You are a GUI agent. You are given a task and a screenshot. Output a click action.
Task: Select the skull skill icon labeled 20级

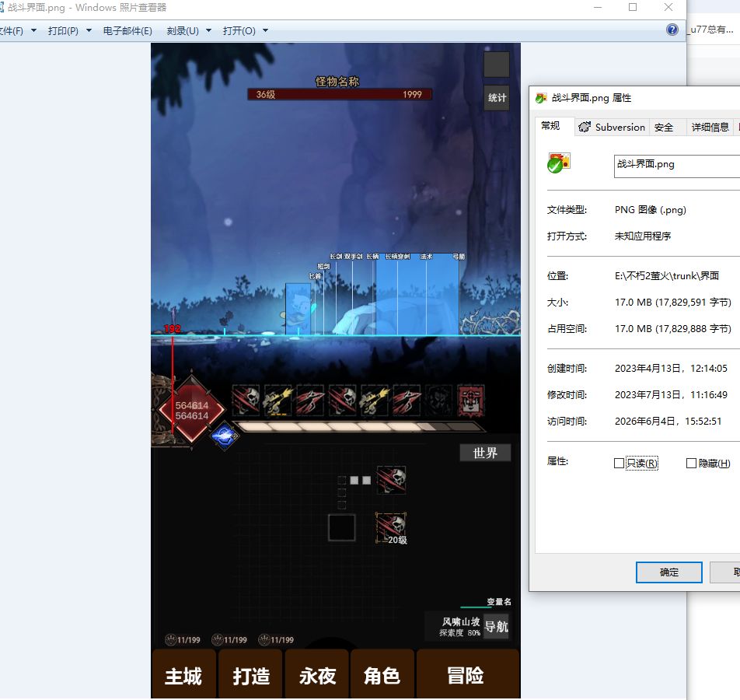point(391,527)
